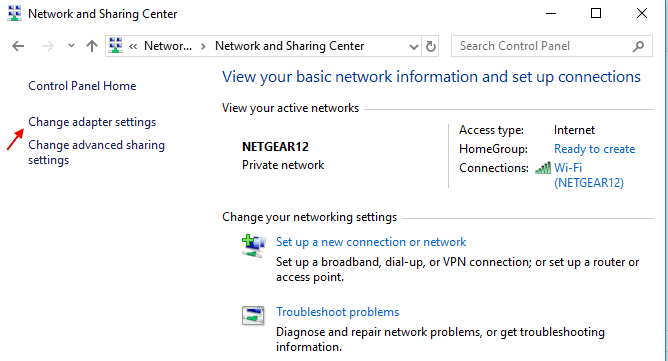668x361 pixels.
Task: Click the Search Control Panel field
Action: click(552, 46)
